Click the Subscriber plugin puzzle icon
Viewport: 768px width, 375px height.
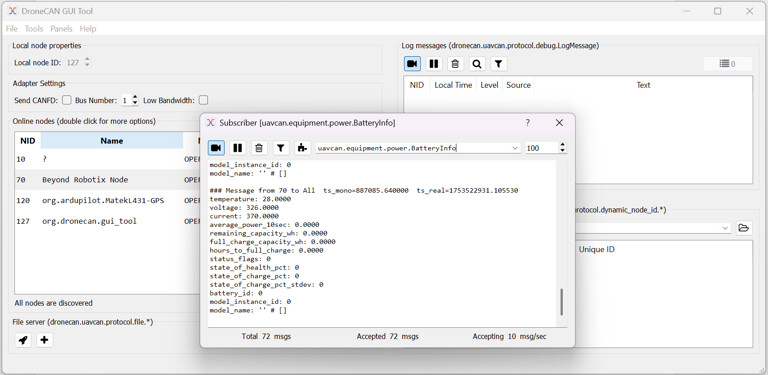coord(302,148)
